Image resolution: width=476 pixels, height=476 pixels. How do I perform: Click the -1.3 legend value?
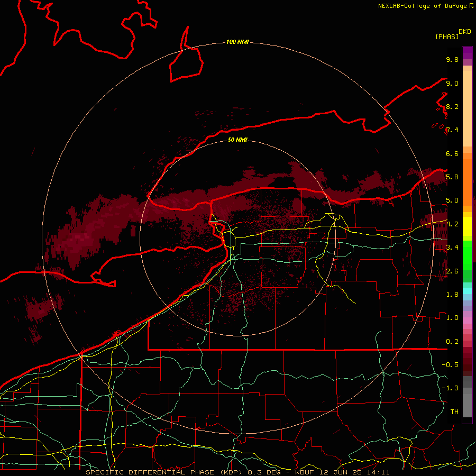450,388
